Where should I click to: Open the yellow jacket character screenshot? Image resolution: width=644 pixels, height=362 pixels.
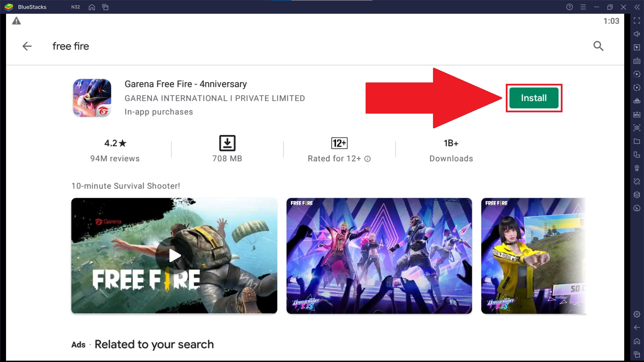[534, 256]
